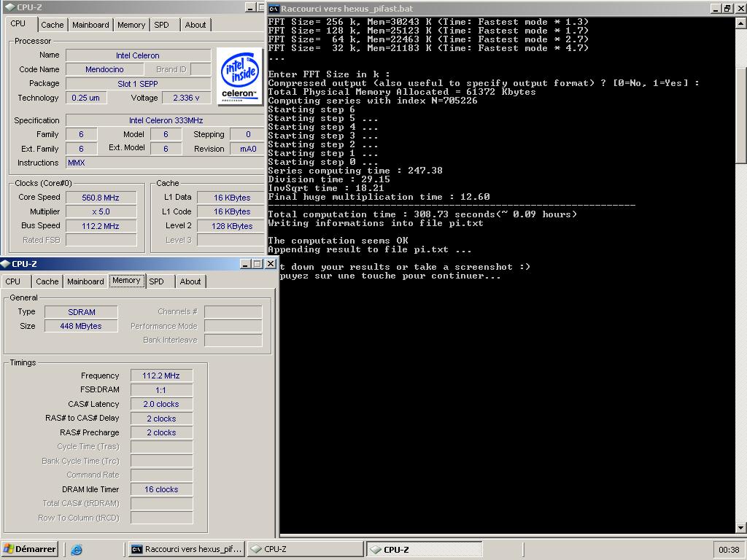Click the Bus Speed value 112.2 MHz
Screen dimensions: 747x560
click(x=101, y=226)
